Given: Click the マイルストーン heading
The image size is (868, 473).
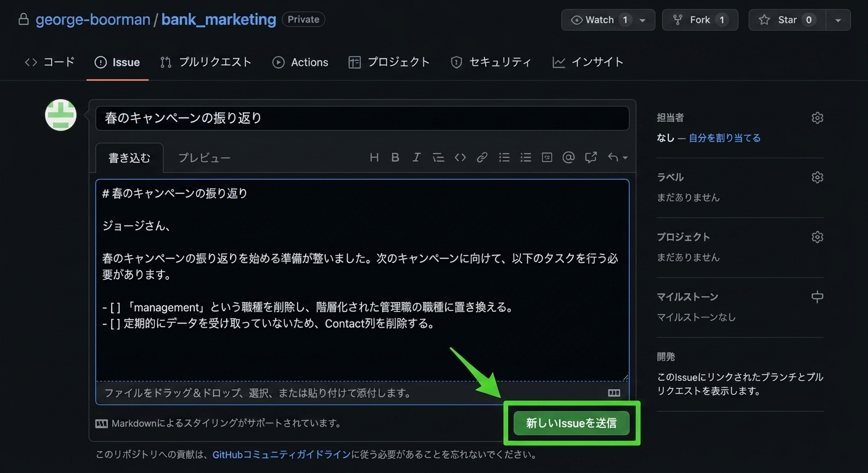Looking at the screenshot, I should point(687,297).
